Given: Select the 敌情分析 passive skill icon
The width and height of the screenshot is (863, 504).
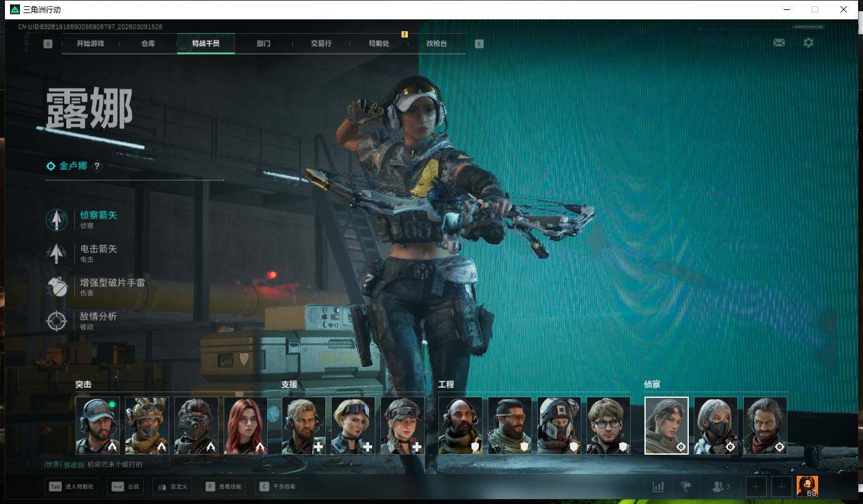Looking at the screenshot, I should click(x=57, y=321).
